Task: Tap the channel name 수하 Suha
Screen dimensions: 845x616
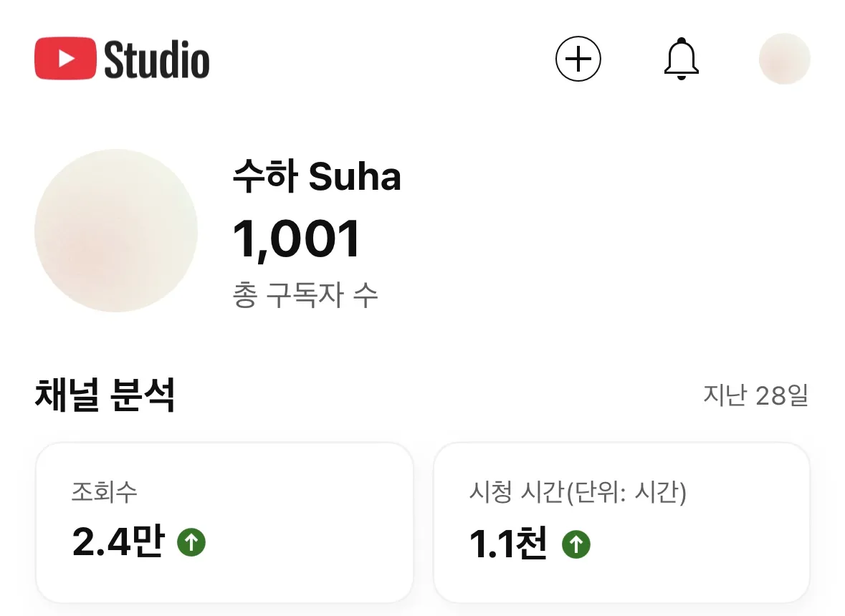Action: tap(316, 176)
